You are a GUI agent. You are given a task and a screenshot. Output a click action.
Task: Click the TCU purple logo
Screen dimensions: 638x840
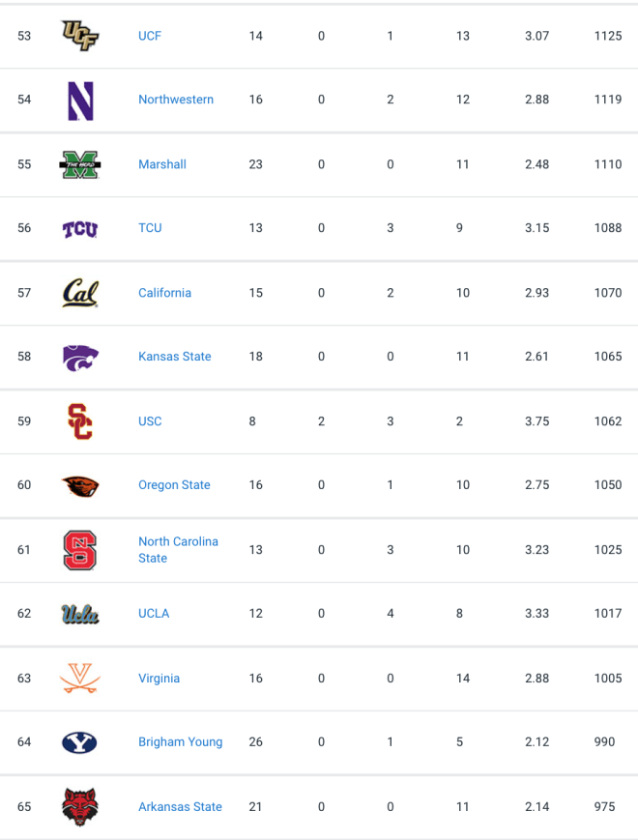click(x=80, y=229)
